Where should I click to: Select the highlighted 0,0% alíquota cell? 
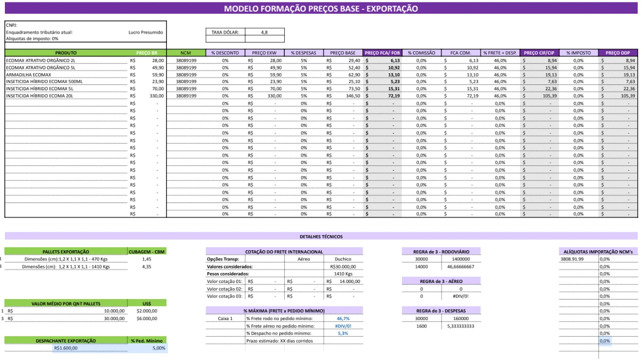click(x=605, y=341)
